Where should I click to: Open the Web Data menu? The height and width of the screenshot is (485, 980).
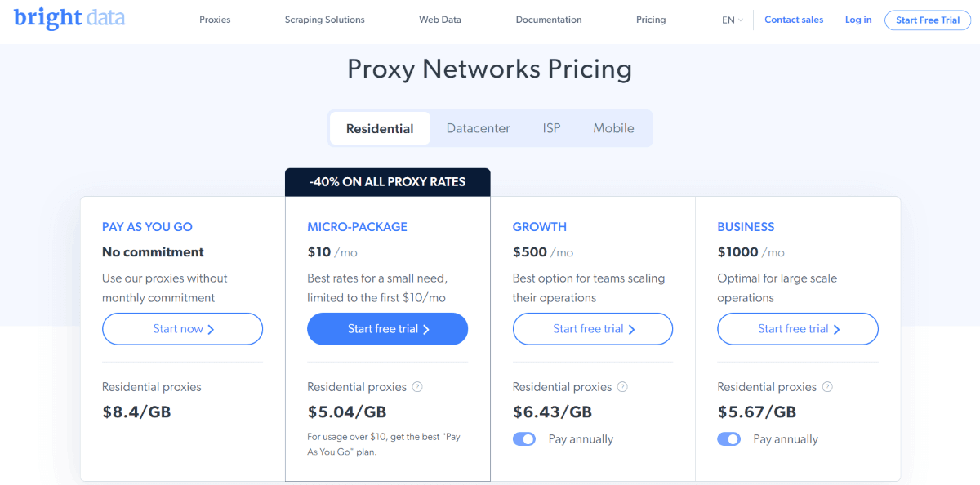pyautogui.click(x=440, y=20)
